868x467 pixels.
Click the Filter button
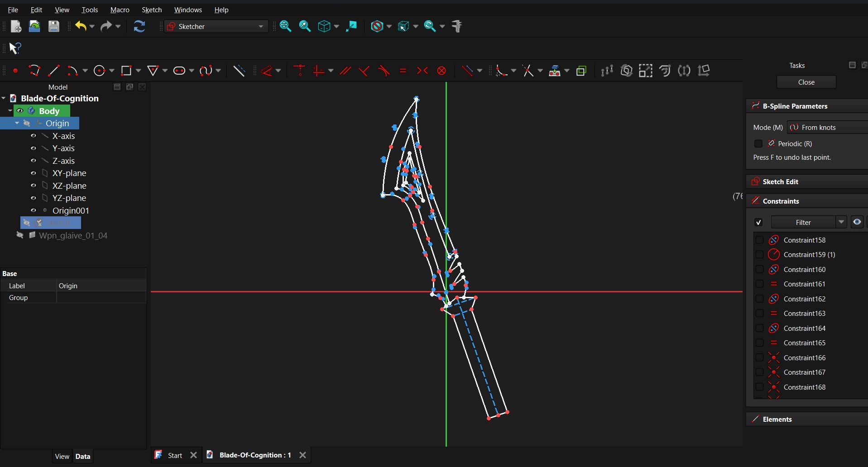[803, 222]
